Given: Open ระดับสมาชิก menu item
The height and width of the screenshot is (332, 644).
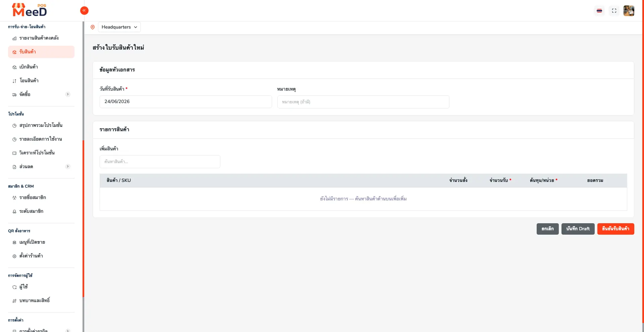Looking at the screenshot, I should 41,211.
